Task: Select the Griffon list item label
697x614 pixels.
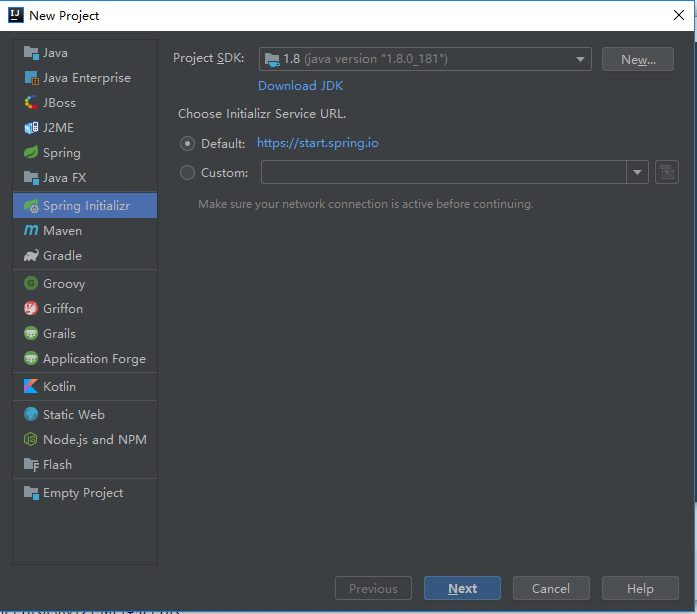Action: [63, 308]
